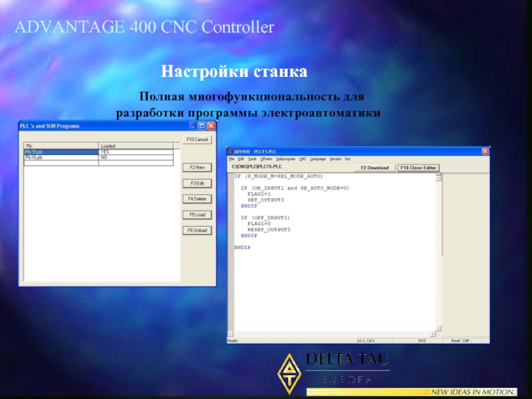Screen dimensions: 532x399
Task: Click the F5 Load button
Action: point(197,215)
